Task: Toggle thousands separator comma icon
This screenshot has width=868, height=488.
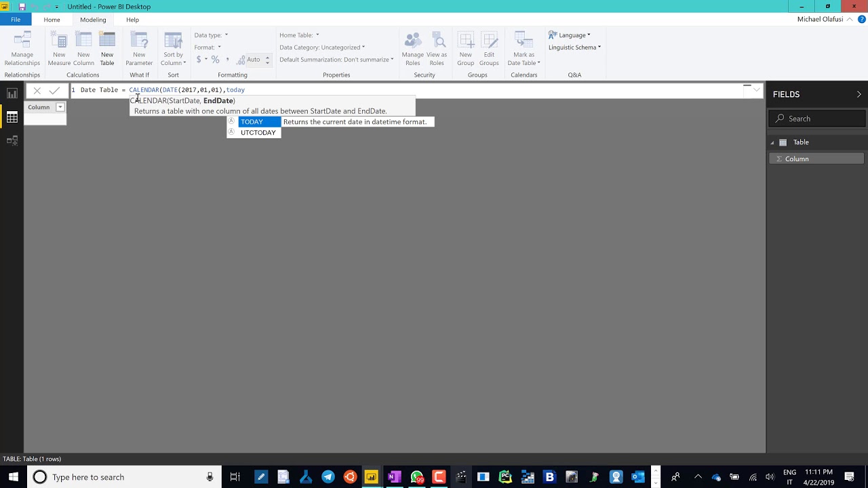Action: [228, 60]
